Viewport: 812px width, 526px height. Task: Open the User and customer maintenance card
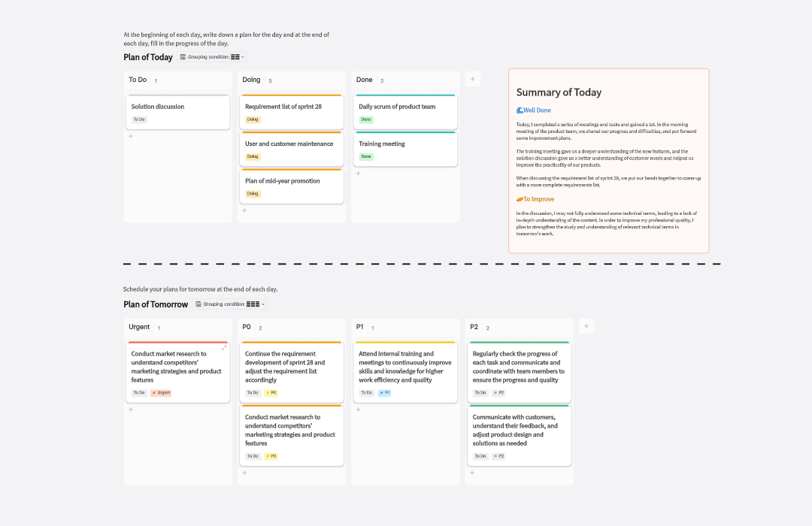coord(289,144)
